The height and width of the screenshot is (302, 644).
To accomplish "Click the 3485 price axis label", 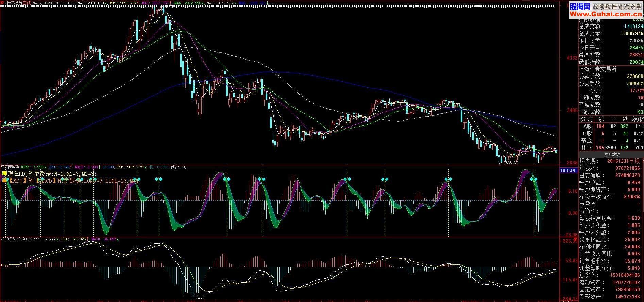I will tap(572, 110).
